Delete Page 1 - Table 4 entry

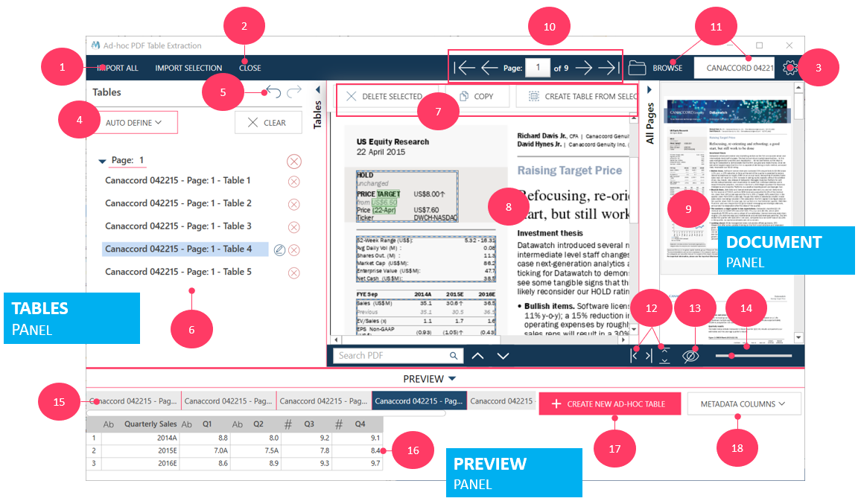(294, 250)
